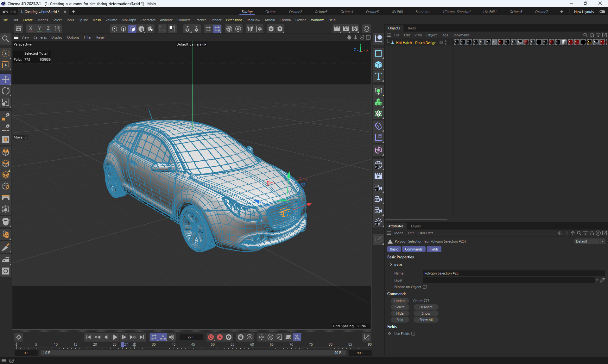Add a Cube primitive from the palette
The image size is (608, 364).
378,65
